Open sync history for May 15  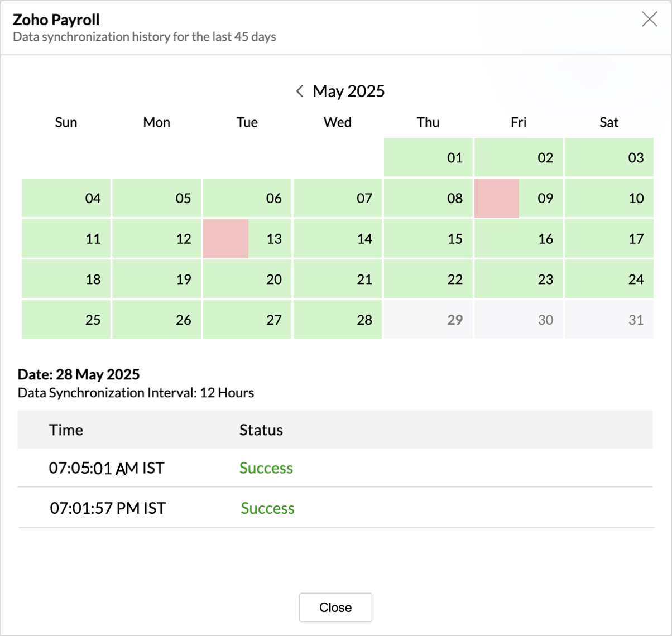click(428, 239)
